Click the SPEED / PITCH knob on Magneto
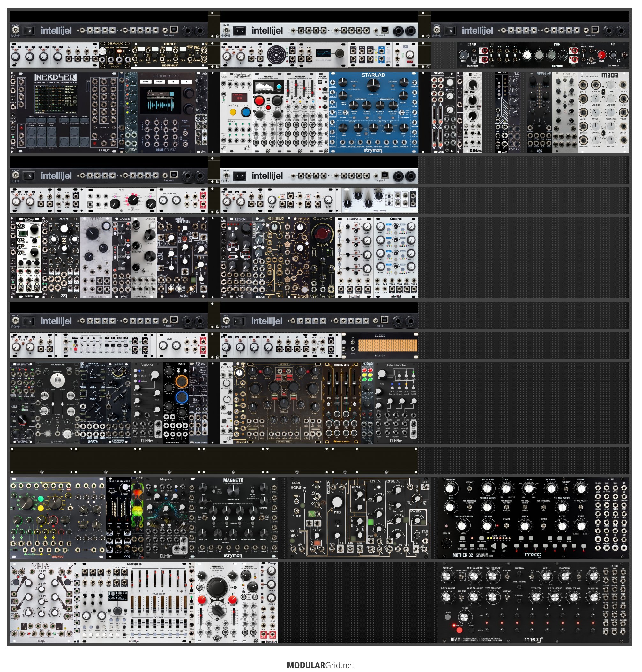Screen dimensions: 642x672 (233, 491)
